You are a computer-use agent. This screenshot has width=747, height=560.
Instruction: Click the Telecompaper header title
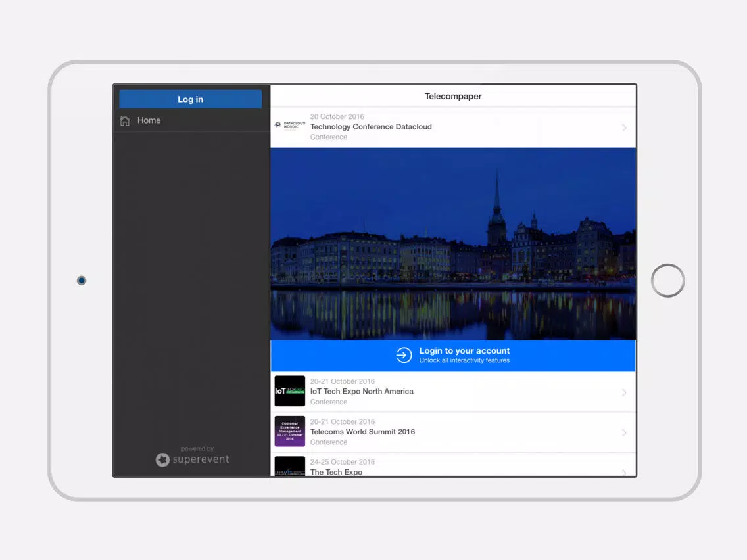[453, 96]
